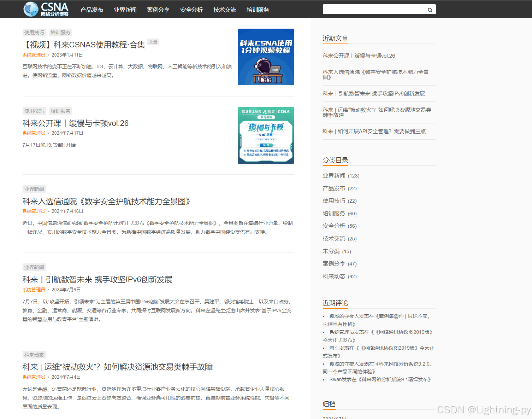Screen dimensions: 532x419
Task: Open 业界新闻 navigation menu item
Action: click(125, 10)
